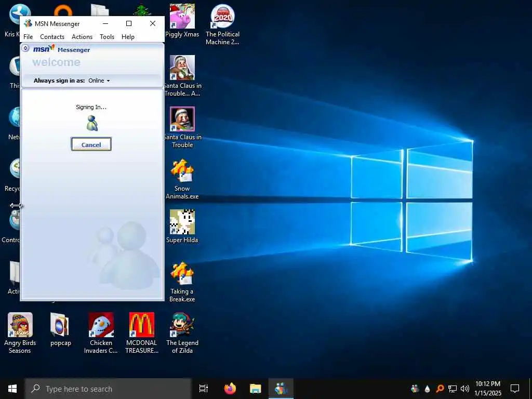Select Santa Claus in Trouble... A... icon
Image resolution: width=532 pixels, height=399 pixels.
click(x=182, y=76)
